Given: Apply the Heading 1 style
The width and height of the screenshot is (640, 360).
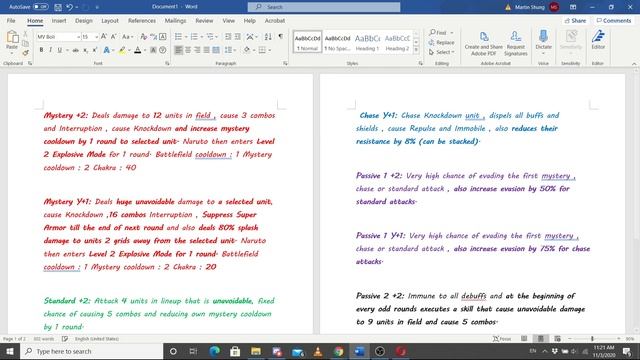Looking at the screenshot, I should tap(367, 42).
